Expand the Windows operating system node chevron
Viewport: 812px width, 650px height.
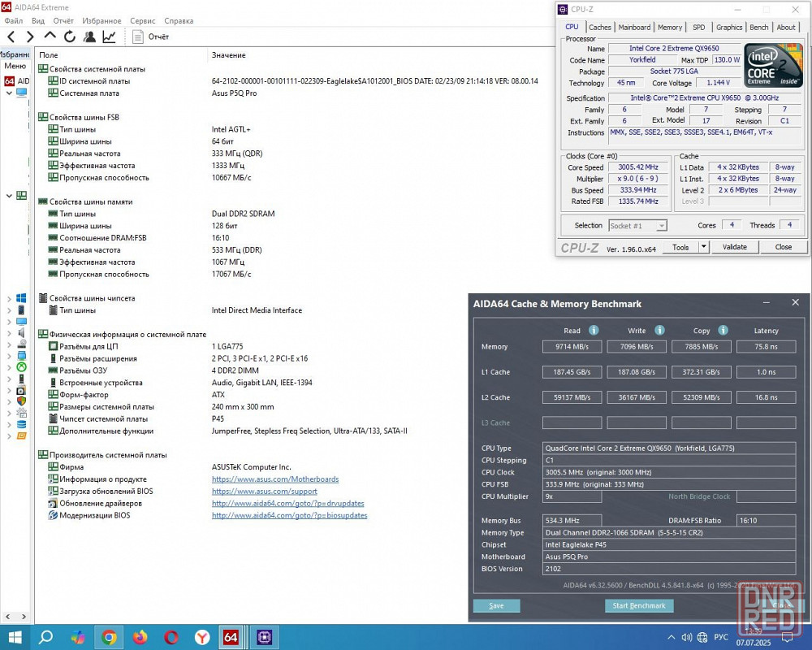coord(9,298)
